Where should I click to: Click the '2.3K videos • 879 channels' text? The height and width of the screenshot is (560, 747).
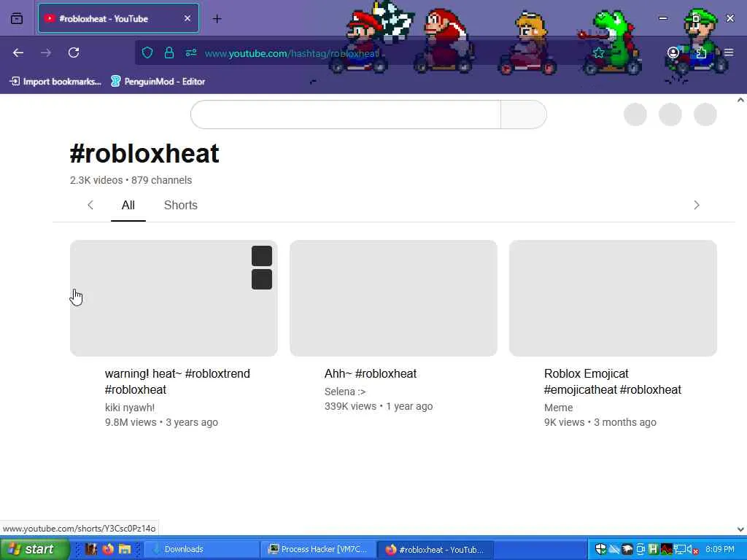pos(131,180)
